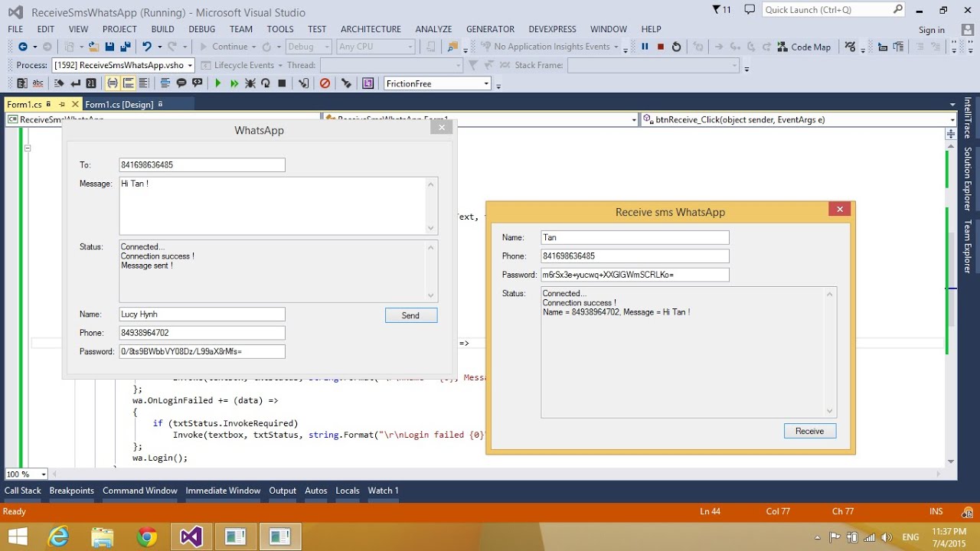Click the Find in Files toolbar icon

point(453,47)
